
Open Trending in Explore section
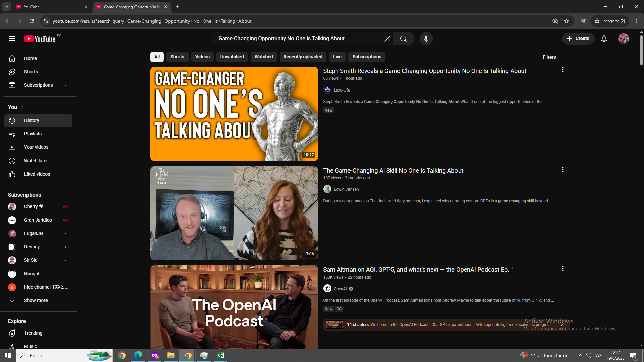[38, 333]
